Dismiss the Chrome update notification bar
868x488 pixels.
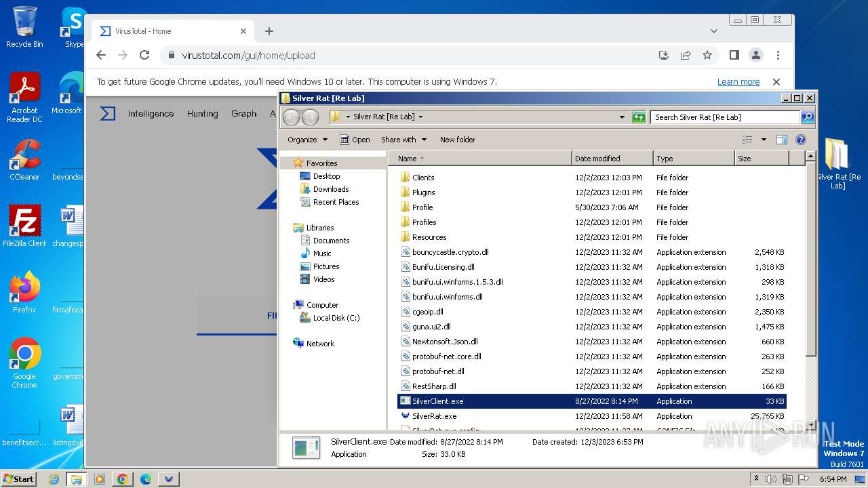click(x=776, y=82)
